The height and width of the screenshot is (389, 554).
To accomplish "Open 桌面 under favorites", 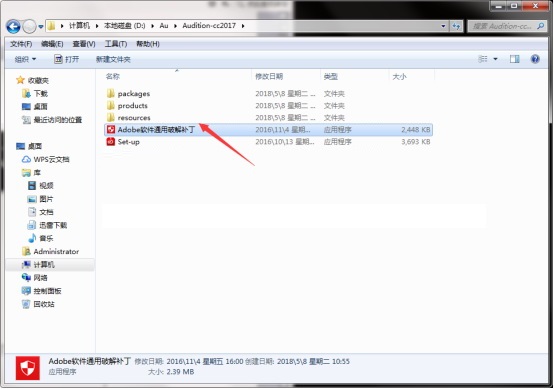I will (x=41, y=107).
